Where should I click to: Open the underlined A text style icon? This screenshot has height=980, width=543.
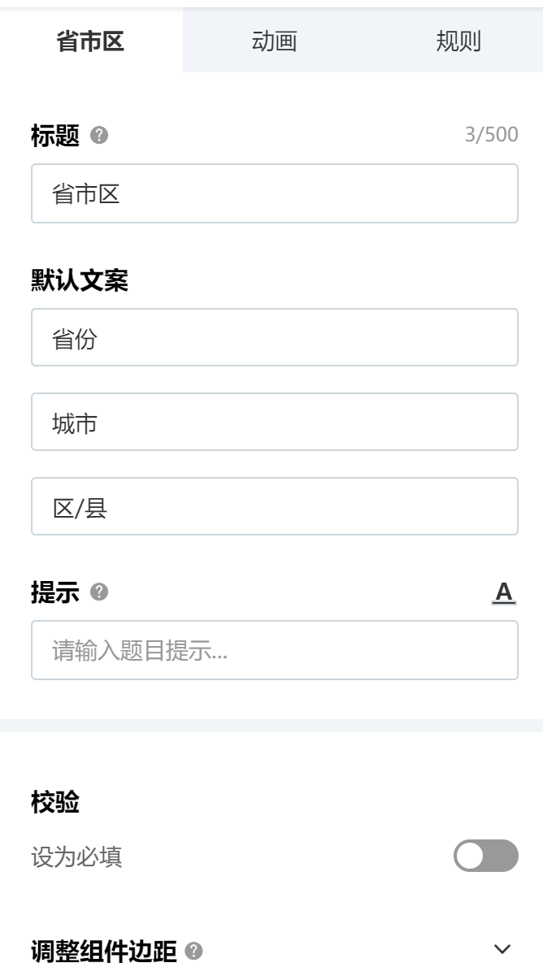pyautogui.click(x=504, y=592)
